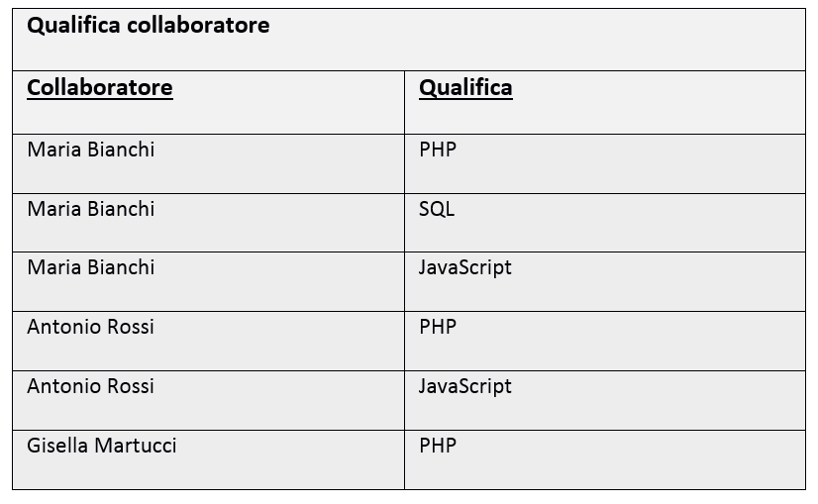Click Maria Bianchi in the JavaScript row
This screenshot has width=818, height=504.
tap(91, 267)
